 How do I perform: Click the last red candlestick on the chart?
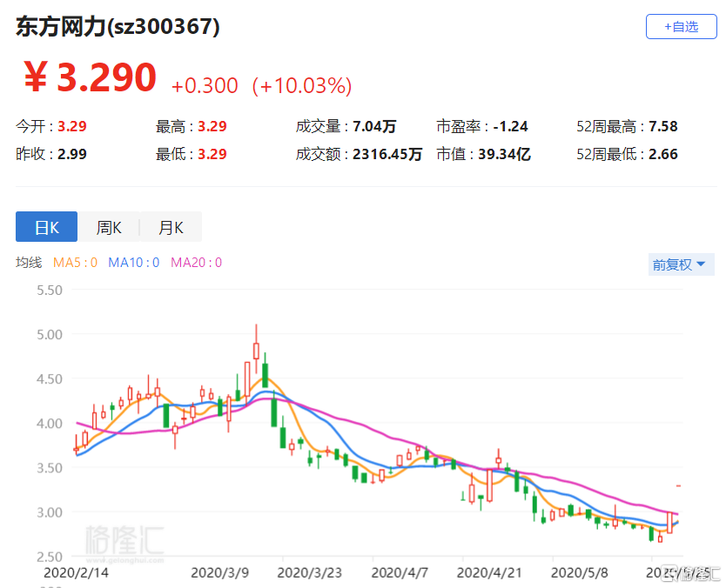point(669,523)
